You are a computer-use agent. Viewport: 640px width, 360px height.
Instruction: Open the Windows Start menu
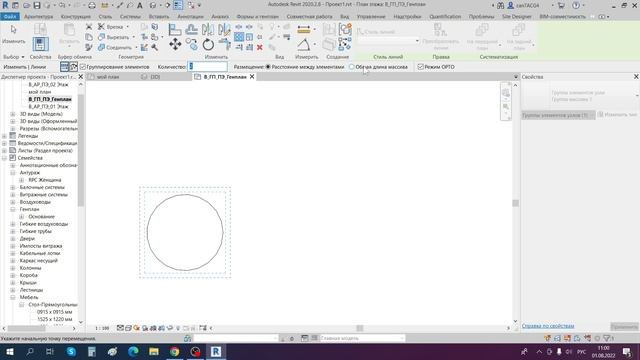click(10, 351)
